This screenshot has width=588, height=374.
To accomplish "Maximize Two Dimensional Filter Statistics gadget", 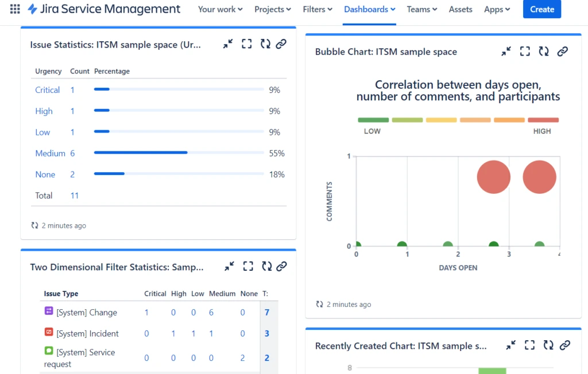I will click(x=248, y=267).
